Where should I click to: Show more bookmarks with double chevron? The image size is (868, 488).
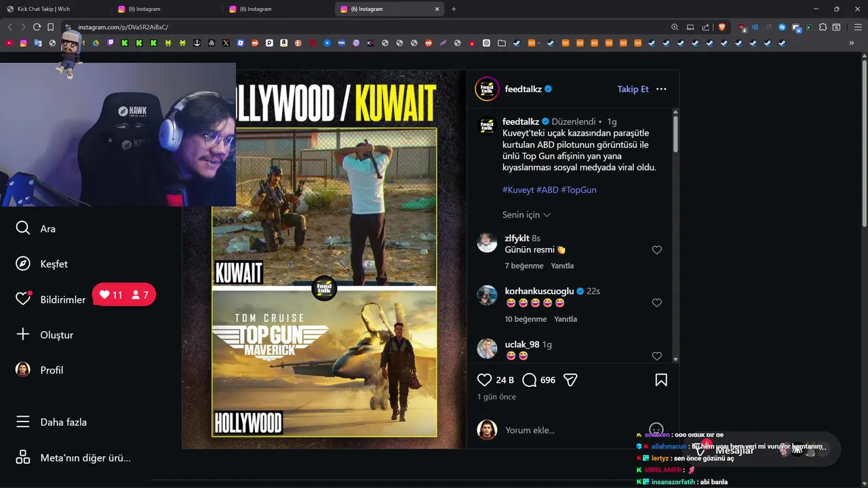[x=852, y=43]
